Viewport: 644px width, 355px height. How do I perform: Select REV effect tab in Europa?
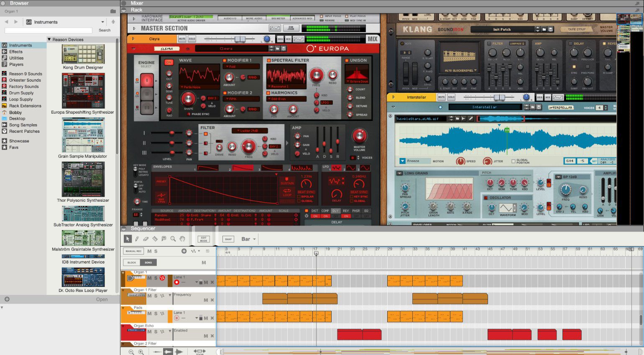pos(346,211)
